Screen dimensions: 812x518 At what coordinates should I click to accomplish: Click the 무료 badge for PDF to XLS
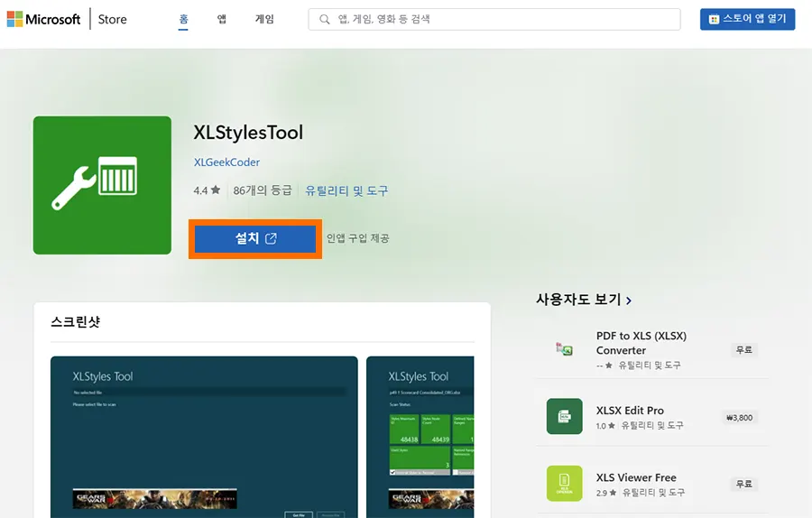click(744, 349)
